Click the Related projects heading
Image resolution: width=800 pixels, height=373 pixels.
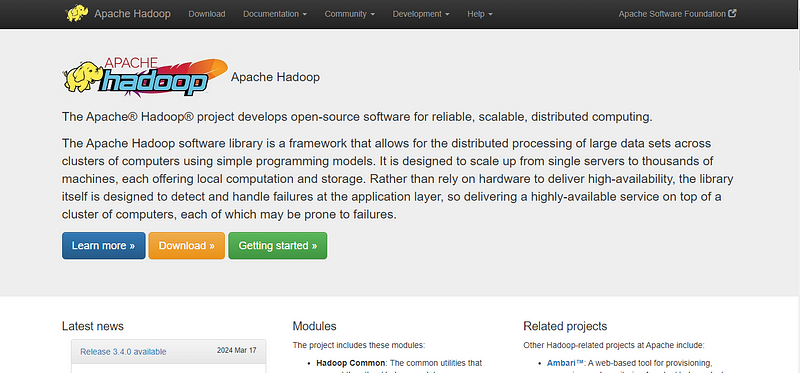(565, 326)
